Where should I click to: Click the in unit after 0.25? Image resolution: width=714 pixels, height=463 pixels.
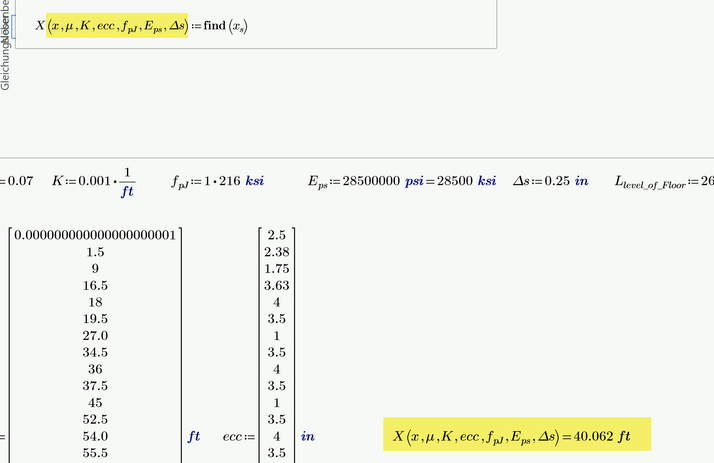[581, 181]
